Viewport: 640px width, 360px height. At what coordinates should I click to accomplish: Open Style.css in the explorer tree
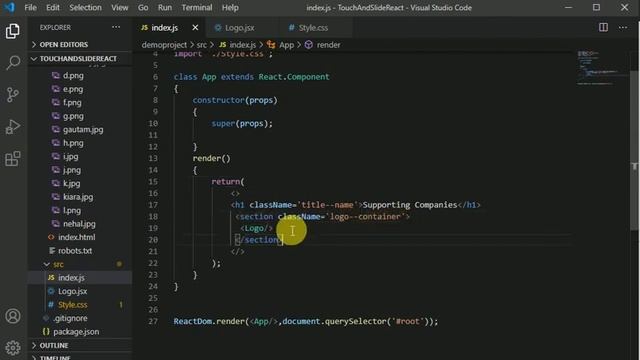pos(72,304)
